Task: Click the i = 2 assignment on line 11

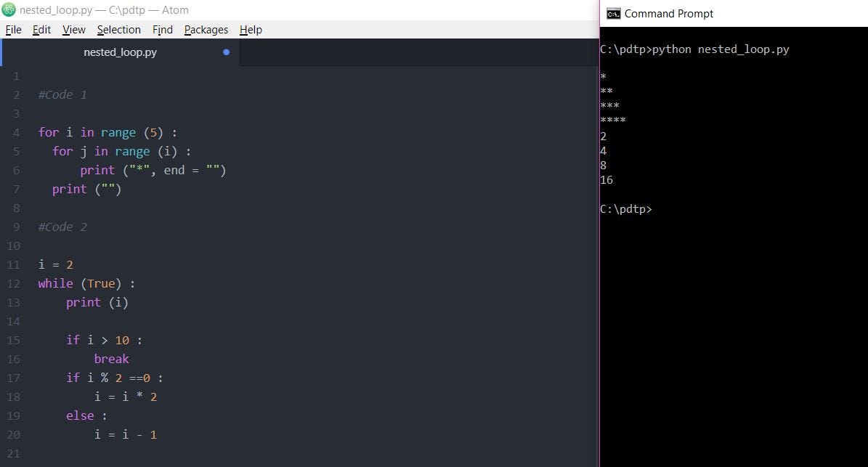Action: (x=56, y=264)
